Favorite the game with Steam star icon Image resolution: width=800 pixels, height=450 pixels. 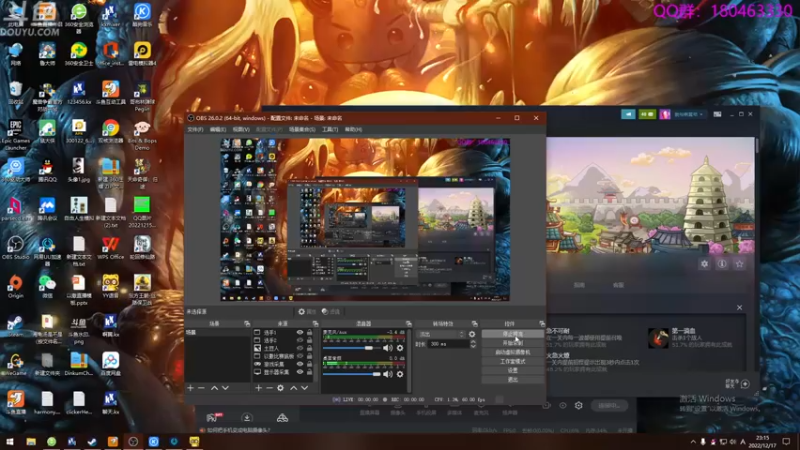(x=739, y=264)
